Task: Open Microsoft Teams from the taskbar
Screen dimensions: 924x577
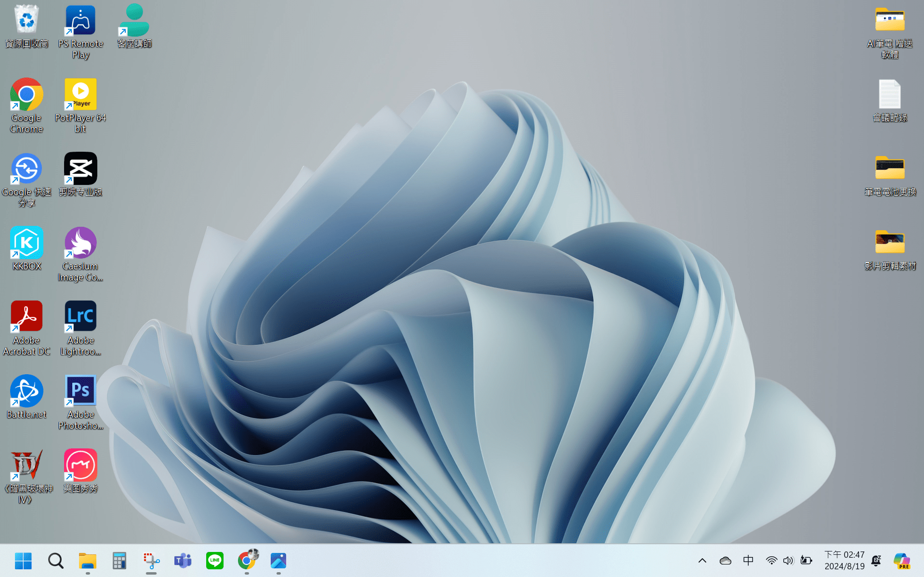Action: [x=183, y=561]
